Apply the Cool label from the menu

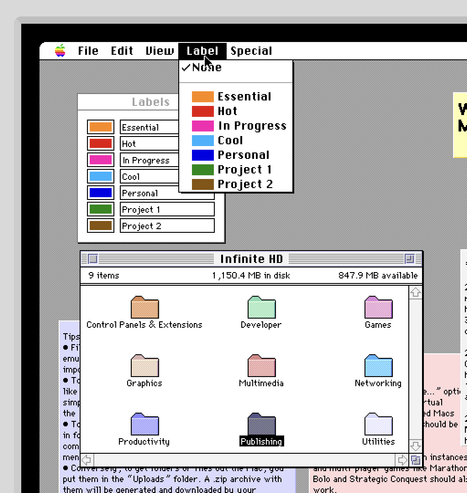coord(236,140)
